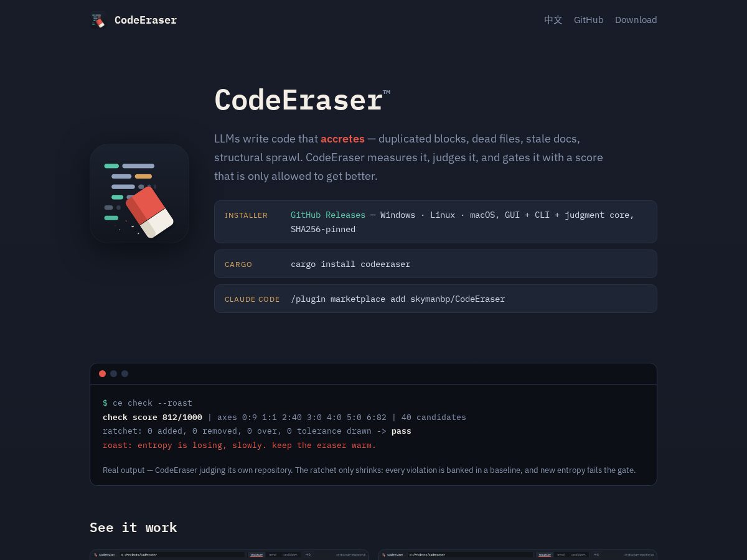Click the red dot in terminal title bar
This screenshot has width=747, height=560.
(x=103, y=374)
